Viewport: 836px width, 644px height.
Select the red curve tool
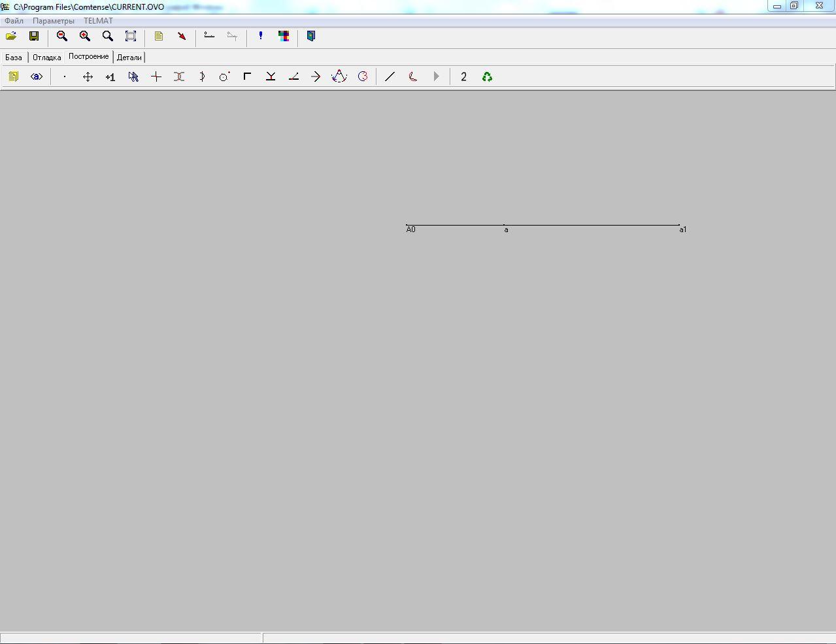(413, 77)
